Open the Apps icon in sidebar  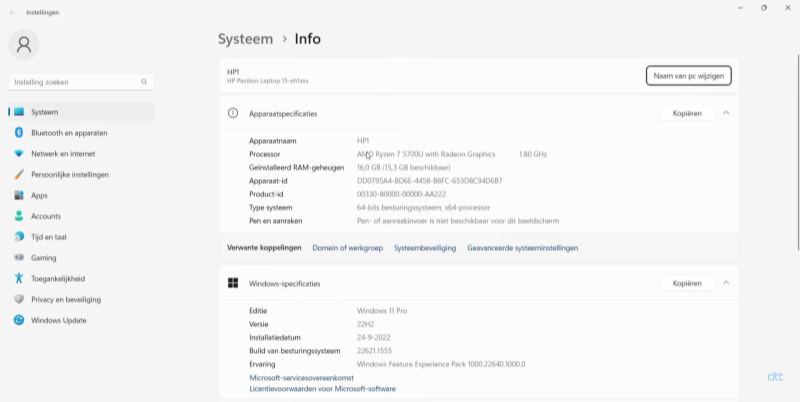(x=19, y=195)
